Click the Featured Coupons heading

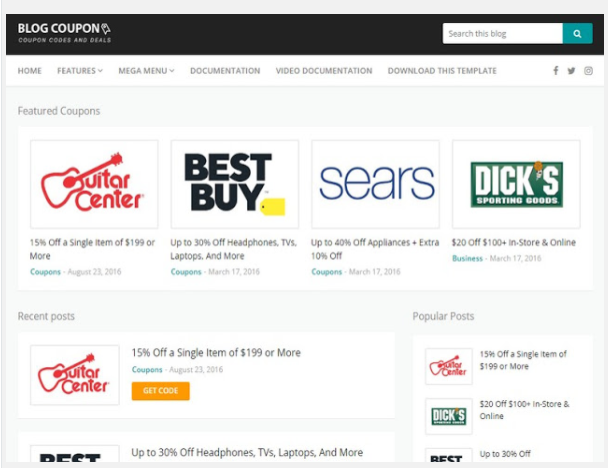tap(59, 111)
